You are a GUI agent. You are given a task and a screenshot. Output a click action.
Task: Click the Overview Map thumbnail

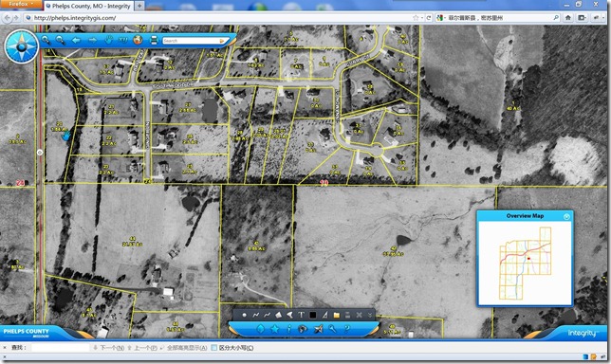[x=526, y=263]
